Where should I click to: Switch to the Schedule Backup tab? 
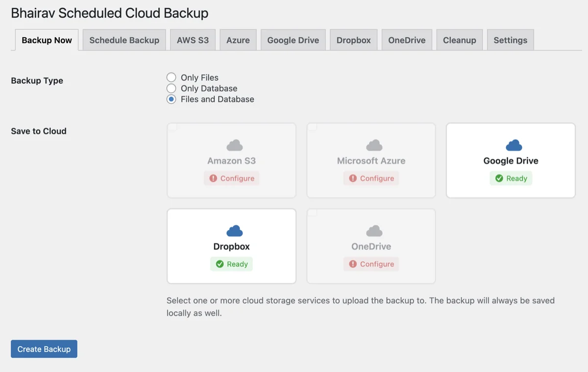(124, 40)
